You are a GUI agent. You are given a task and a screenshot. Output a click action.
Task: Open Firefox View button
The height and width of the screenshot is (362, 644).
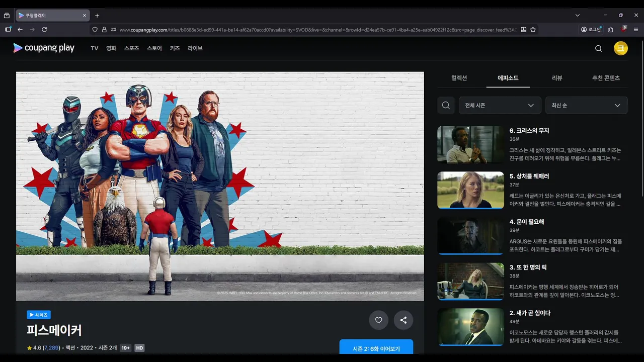point(7,16)
